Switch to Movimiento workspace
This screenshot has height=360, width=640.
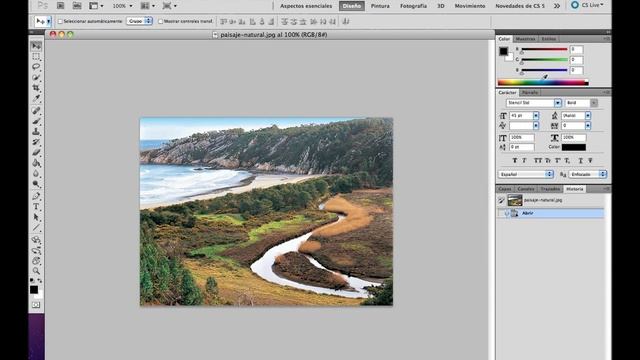coord(470,6)
